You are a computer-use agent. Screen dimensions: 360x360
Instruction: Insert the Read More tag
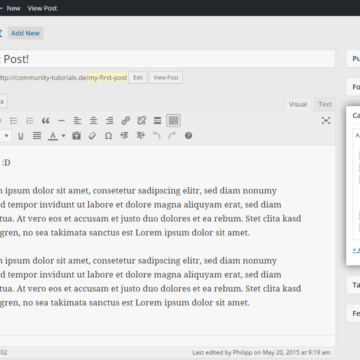click(x=157, y=121)
